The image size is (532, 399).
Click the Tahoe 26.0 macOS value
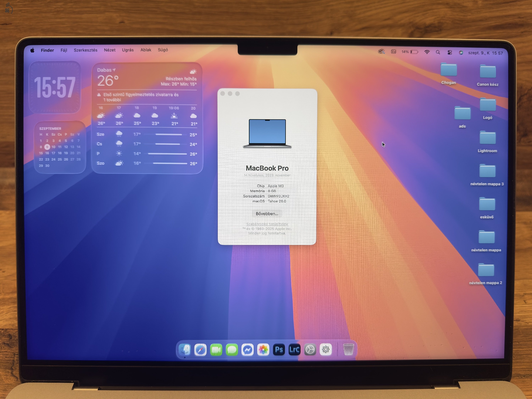[277, 201]
